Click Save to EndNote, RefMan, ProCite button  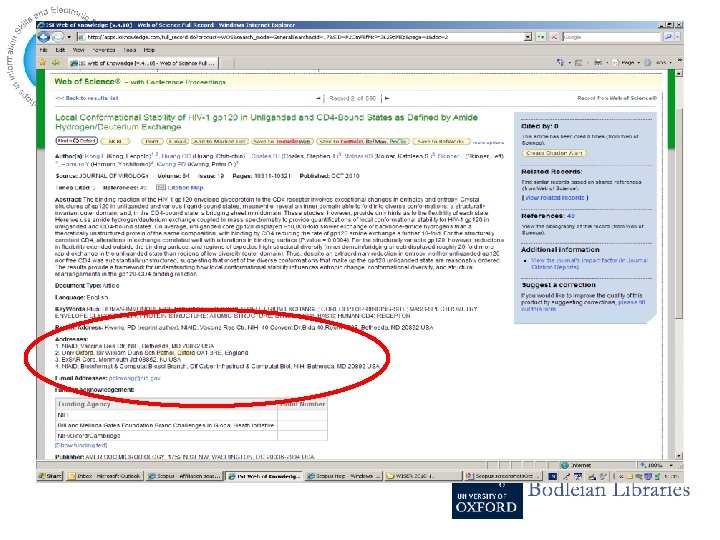(x=363, y=141)
